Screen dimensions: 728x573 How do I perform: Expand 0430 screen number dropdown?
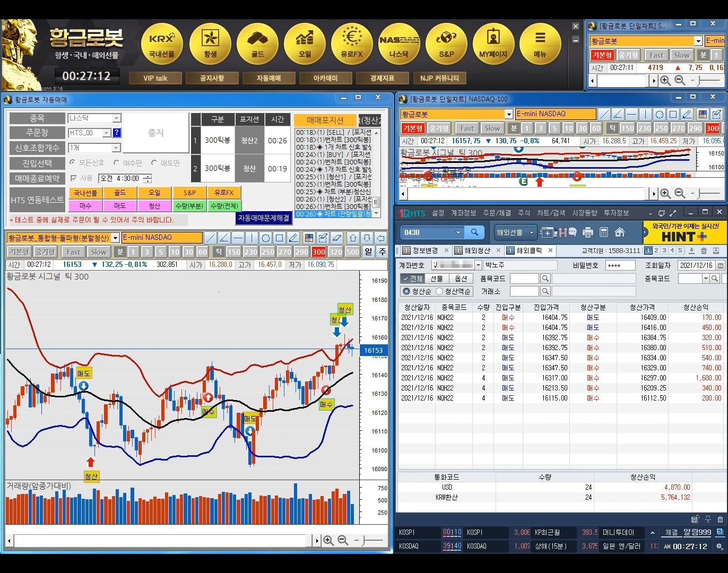[x=458, y=232]
